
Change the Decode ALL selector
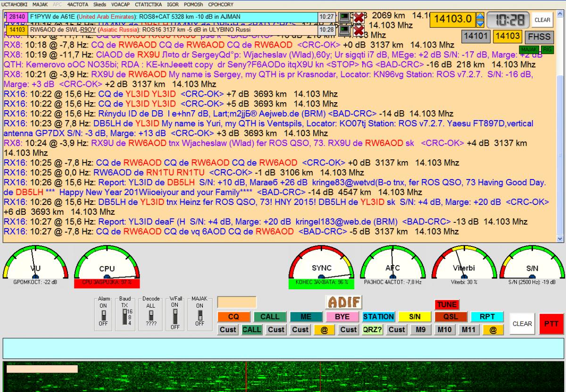pos(151,315)
